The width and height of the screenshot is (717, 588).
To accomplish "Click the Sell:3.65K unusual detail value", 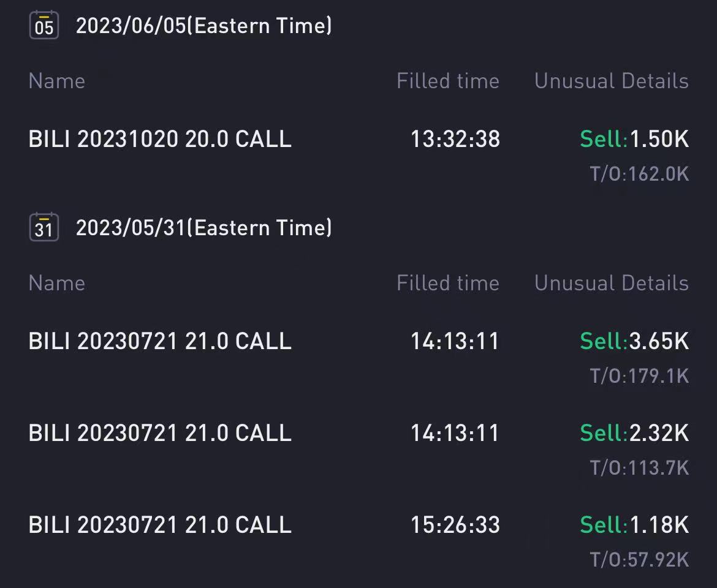I will [x=634, y=341].
